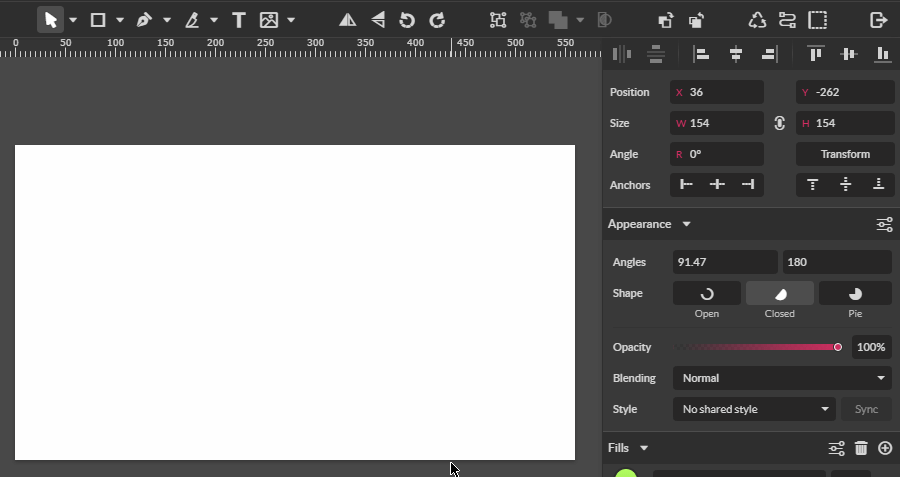Screen dimensions: 900x477
Task: Align objects to vertical middle
Action: (849, 54)
